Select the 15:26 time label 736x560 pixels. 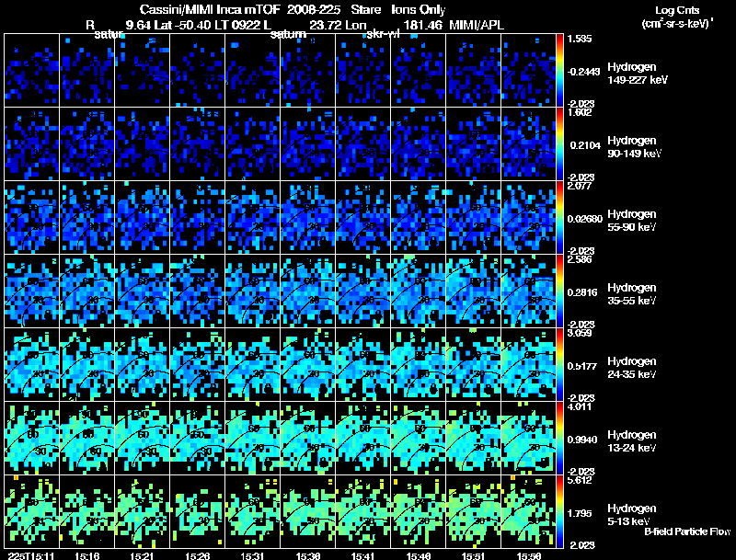(x=197, y=555)
